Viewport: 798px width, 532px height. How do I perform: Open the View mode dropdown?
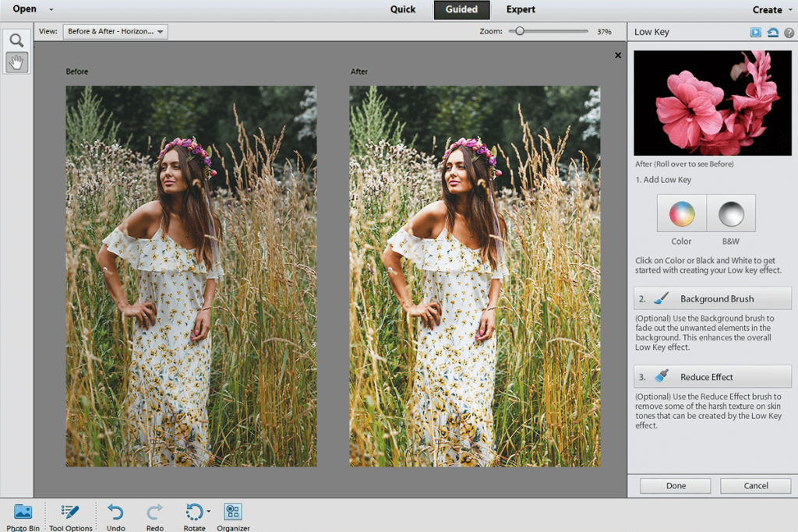coord(115,32)
